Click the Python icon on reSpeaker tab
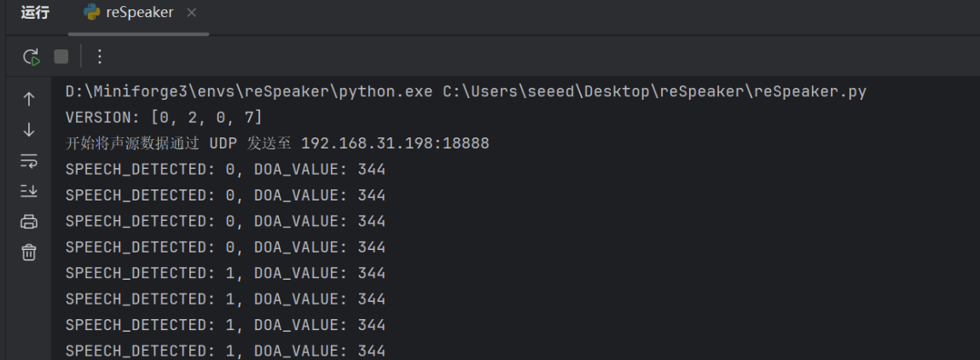Image resolution: width=980 pixels, height=360 pixels. pos(91,13)
